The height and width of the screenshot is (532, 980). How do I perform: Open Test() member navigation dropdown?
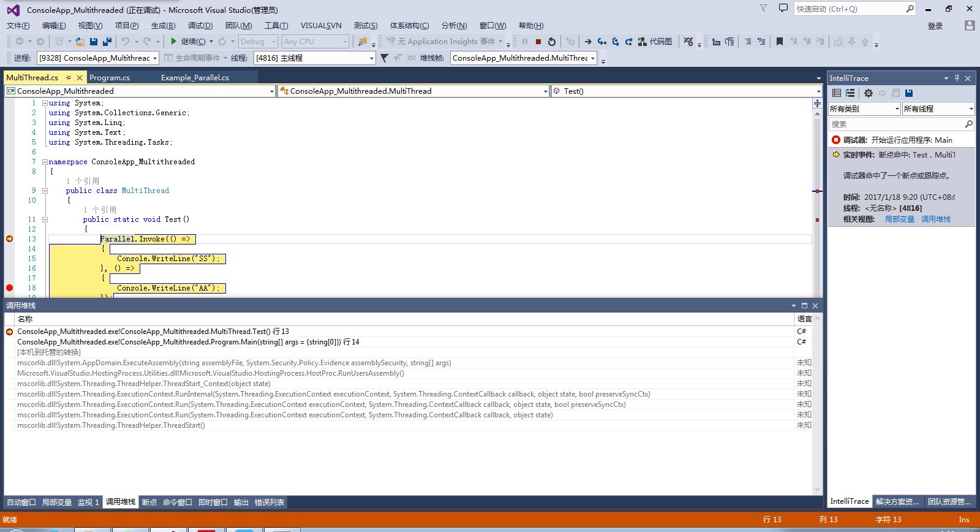pyautogui.click(x=687, y=91)
